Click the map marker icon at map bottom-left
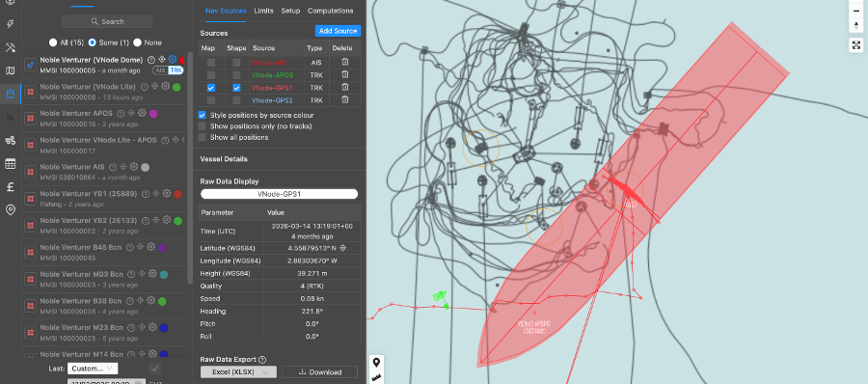This screenshot has height=384, width=868. pyautogui.click(x=376, y=363)
